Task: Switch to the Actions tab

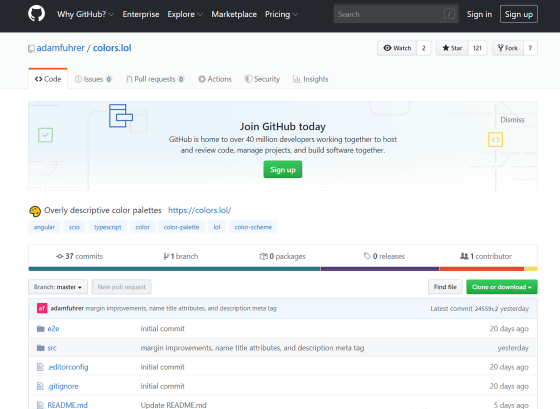Action: 215,79
